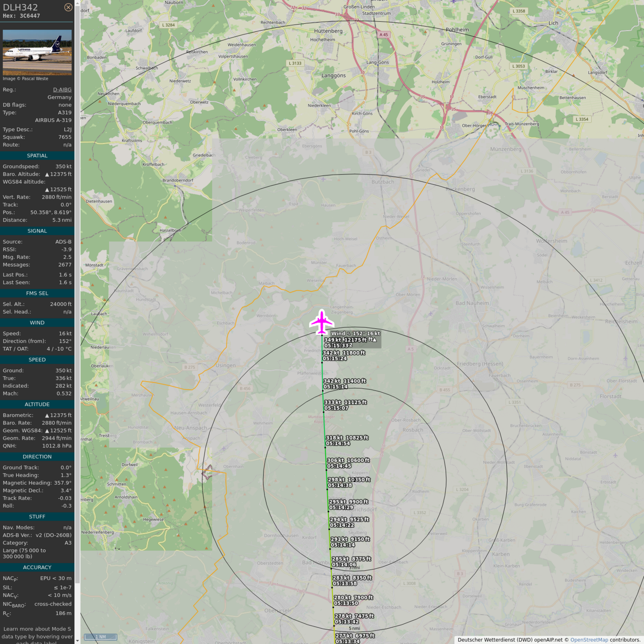
Task: Open the D-AIBG registration link
Action: [62, 89]
